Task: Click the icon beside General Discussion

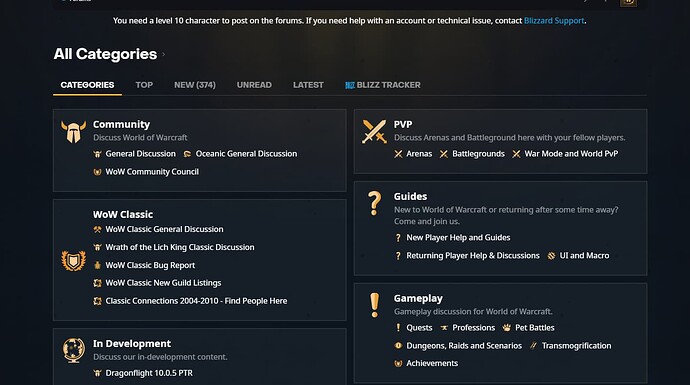Action: coord(97,154)
